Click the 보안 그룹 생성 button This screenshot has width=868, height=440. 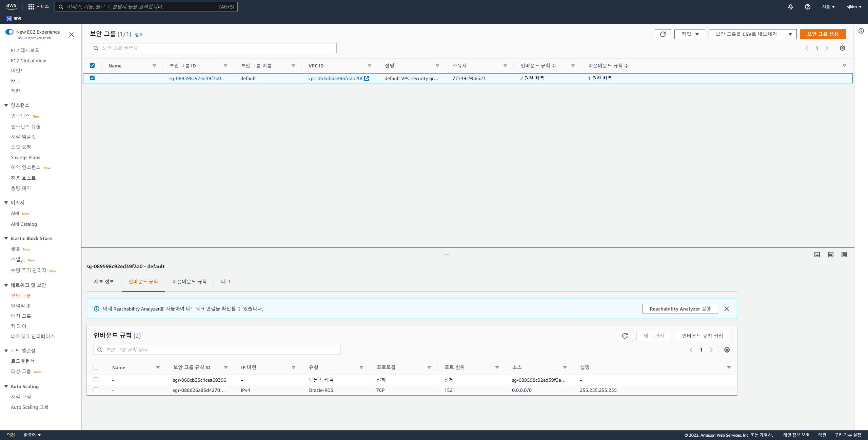[x=823, y=34]
